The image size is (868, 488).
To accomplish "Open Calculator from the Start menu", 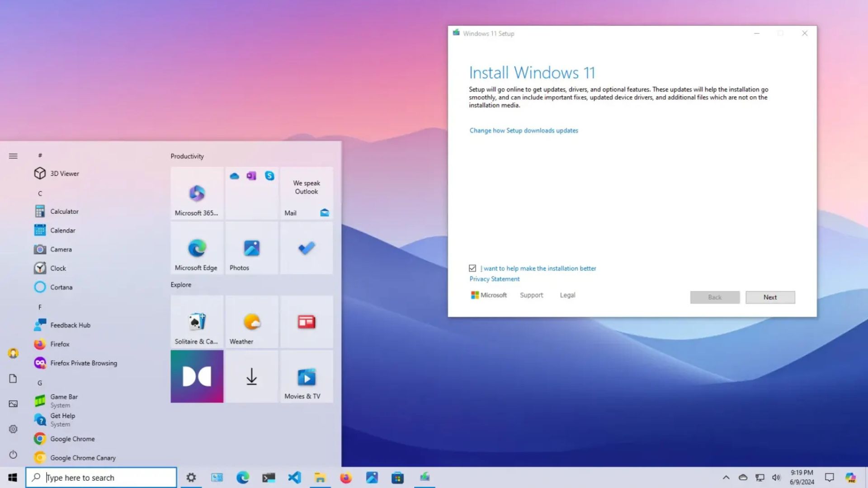I will [64, 211].
